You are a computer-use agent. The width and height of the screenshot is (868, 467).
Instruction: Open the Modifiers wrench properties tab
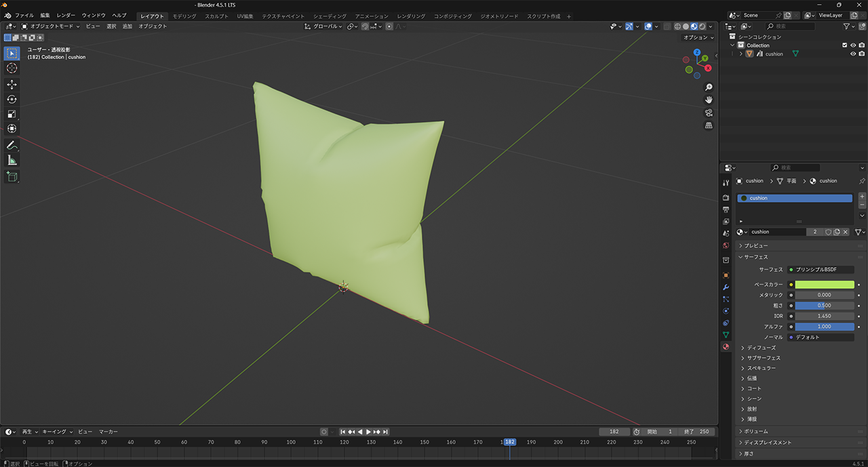(x=726, y=287)
